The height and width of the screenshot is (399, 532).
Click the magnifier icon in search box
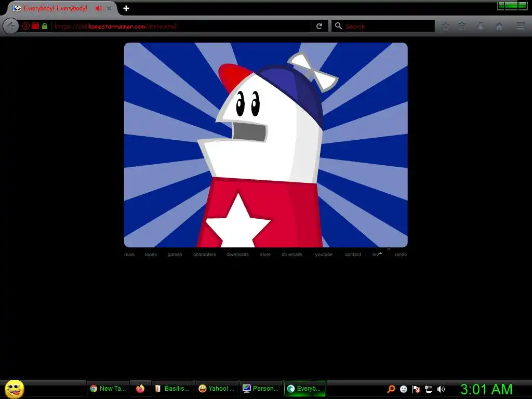338,26
